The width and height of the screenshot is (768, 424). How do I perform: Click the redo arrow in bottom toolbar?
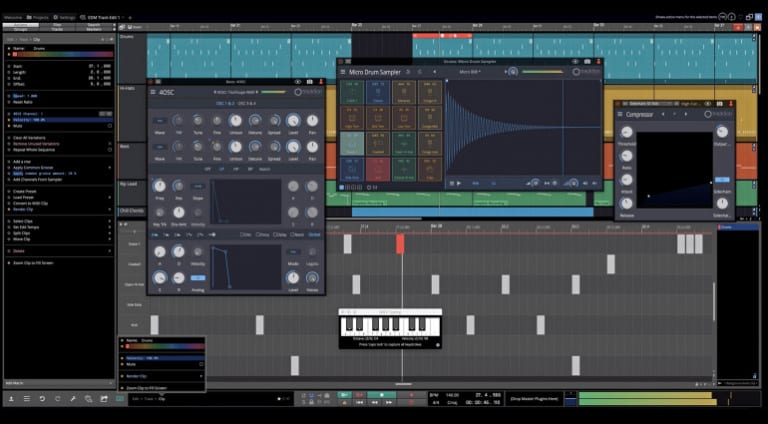(57, 399)
